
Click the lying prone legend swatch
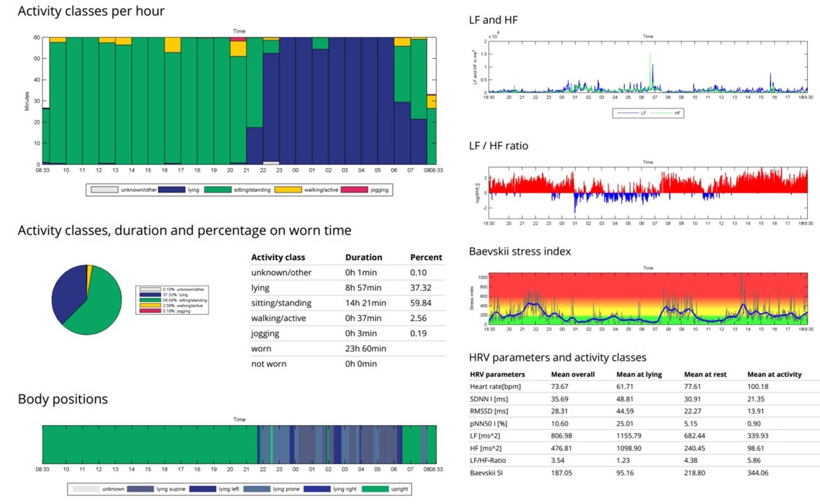257,489
